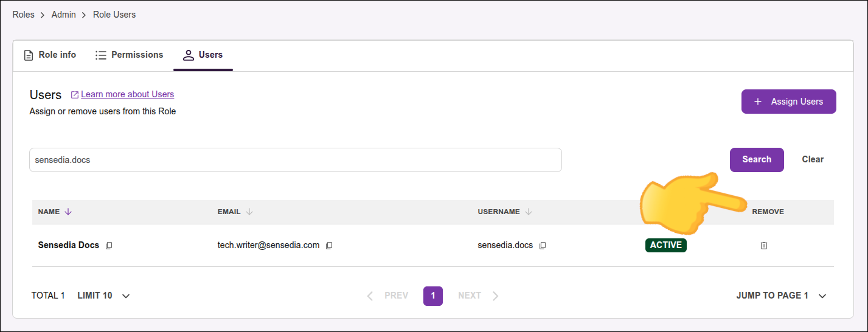Sort the table by Name column arrow
The height and width of the screenshot is (332, 868).
tap(68, 212)
